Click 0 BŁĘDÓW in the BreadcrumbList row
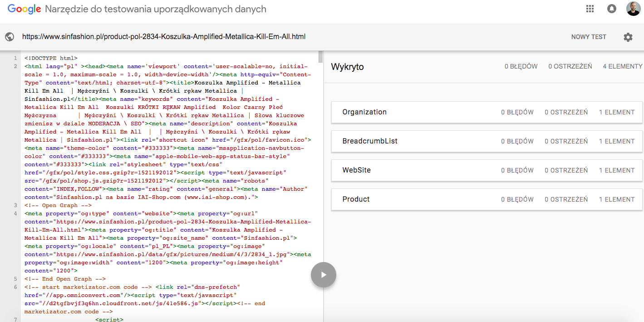This screenshot has width=644, height=322. click(517, 141)
